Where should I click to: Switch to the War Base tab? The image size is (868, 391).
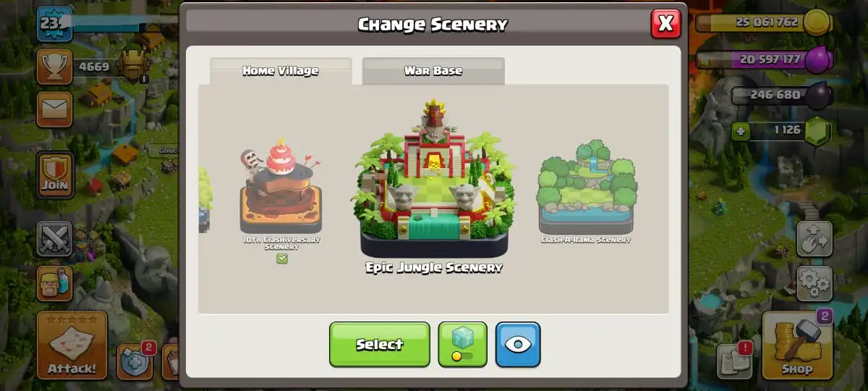[433, 71]
